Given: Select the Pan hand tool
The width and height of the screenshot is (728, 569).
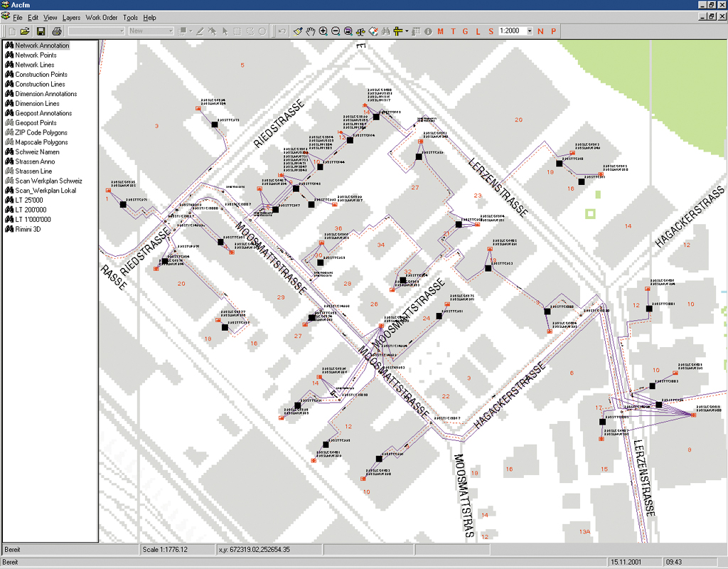Looking at the screenshot, I should (311, 31).
